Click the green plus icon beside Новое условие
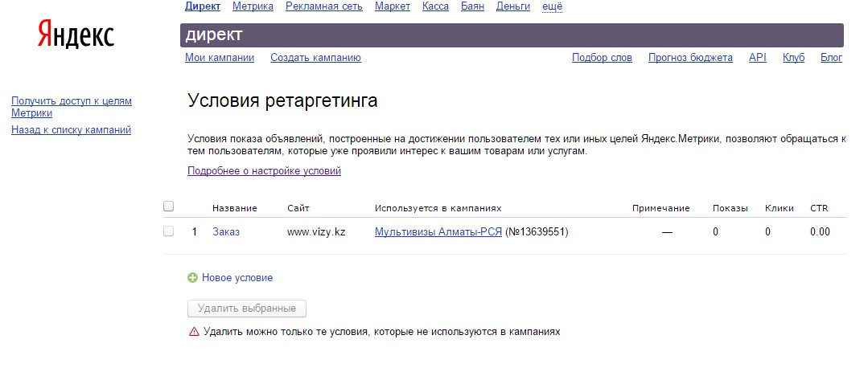 pos(192,278)
